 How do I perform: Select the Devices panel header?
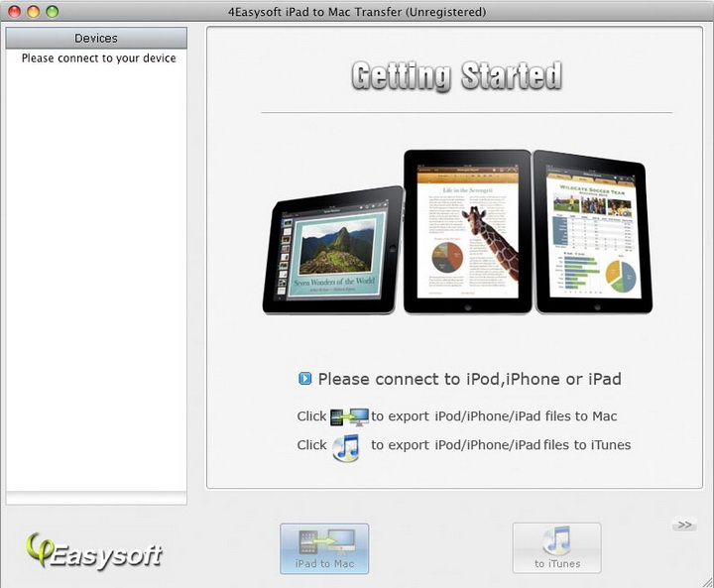pos(96,39)
